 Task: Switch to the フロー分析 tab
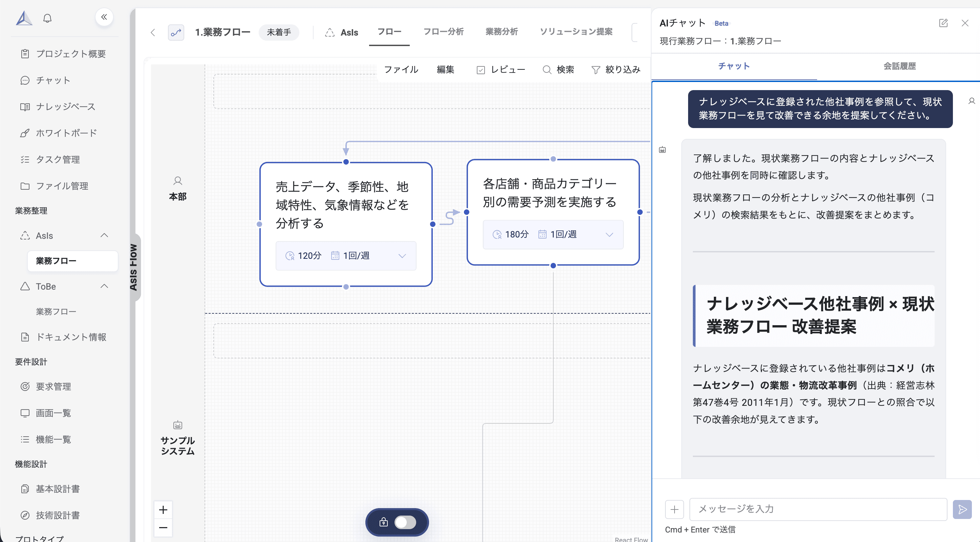pos(444,32)
